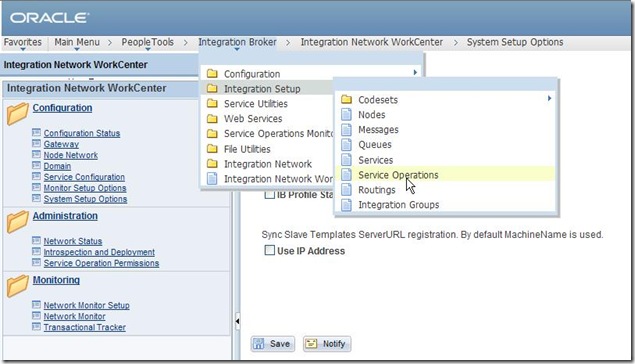The width and height of the screenshot is (635, 364).
Task: Choose Integration Network folder menu entry
Action: click(x=267, y=164)
